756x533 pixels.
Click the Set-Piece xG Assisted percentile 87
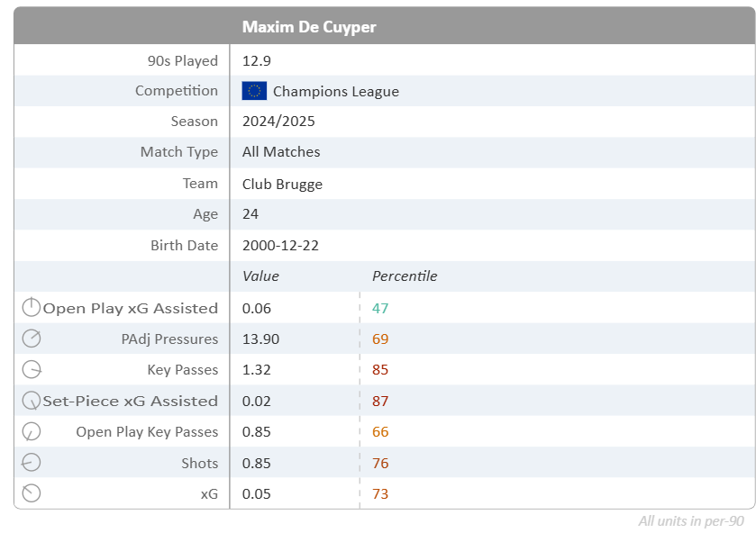tap(380, 401)
